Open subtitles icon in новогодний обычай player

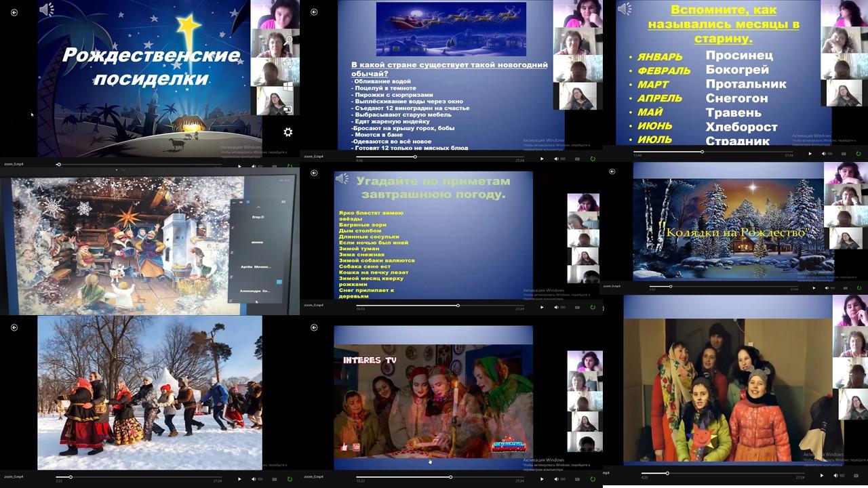[578, 159]
